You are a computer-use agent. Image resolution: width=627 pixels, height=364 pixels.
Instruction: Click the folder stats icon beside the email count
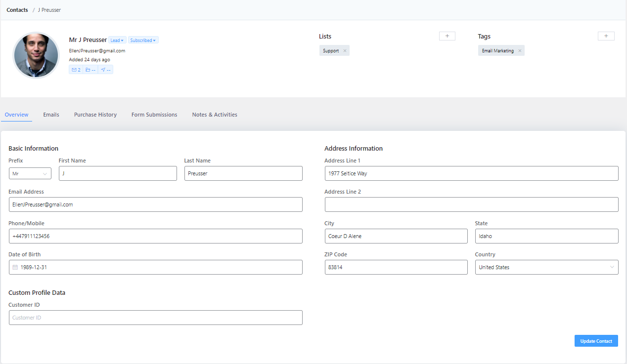coord(90,69)
